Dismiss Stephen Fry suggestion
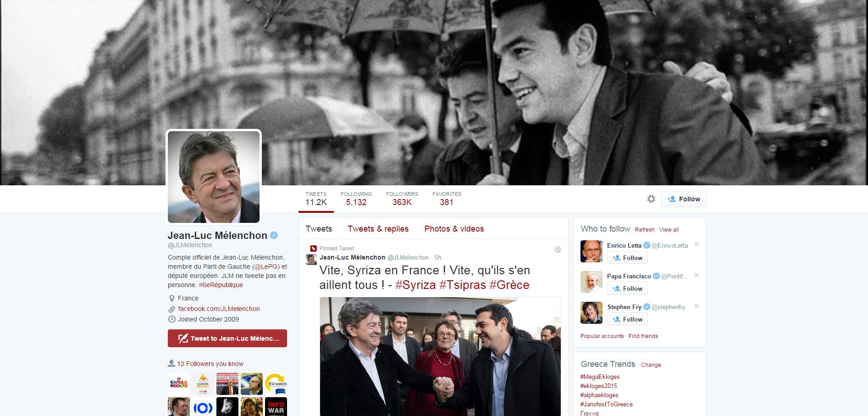The height and width of the screenshot is (416, 868). pos(697,306)
